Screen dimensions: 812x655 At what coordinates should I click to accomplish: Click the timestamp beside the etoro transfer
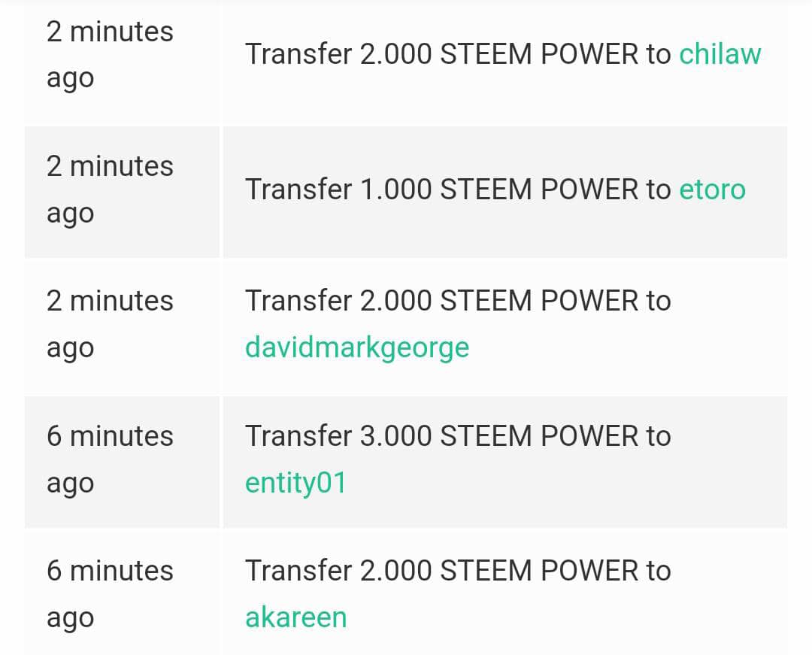(110, 189)
